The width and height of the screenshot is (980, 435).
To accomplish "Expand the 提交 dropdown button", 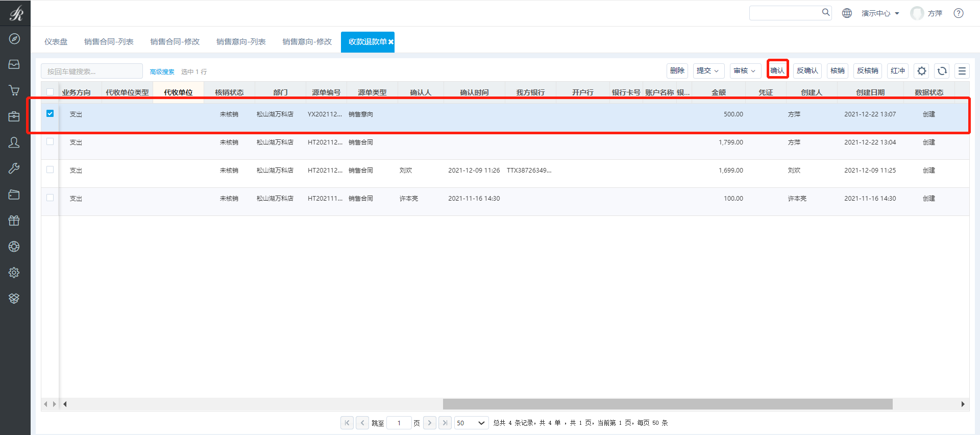I will click(x=708, y=71).
